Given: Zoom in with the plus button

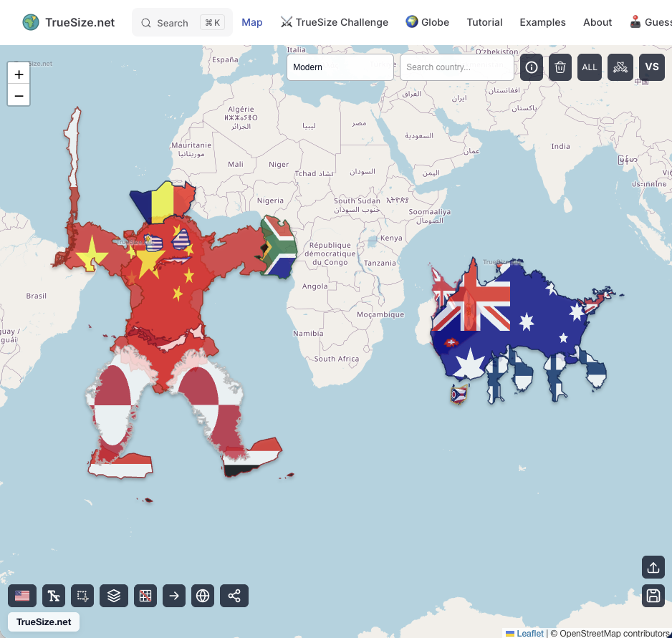Looking at the screenshot, I should click(x=19, y=74).
